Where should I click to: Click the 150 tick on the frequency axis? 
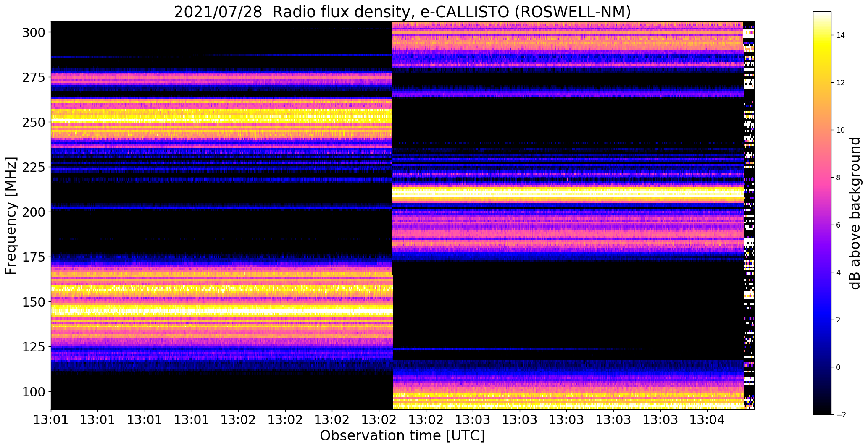click(34, 302)
